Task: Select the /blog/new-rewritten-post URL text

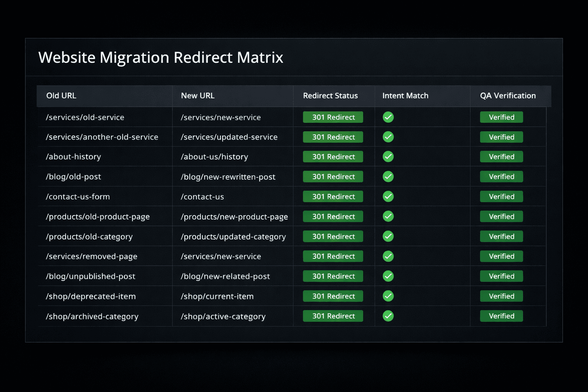Action: (228, 176)
